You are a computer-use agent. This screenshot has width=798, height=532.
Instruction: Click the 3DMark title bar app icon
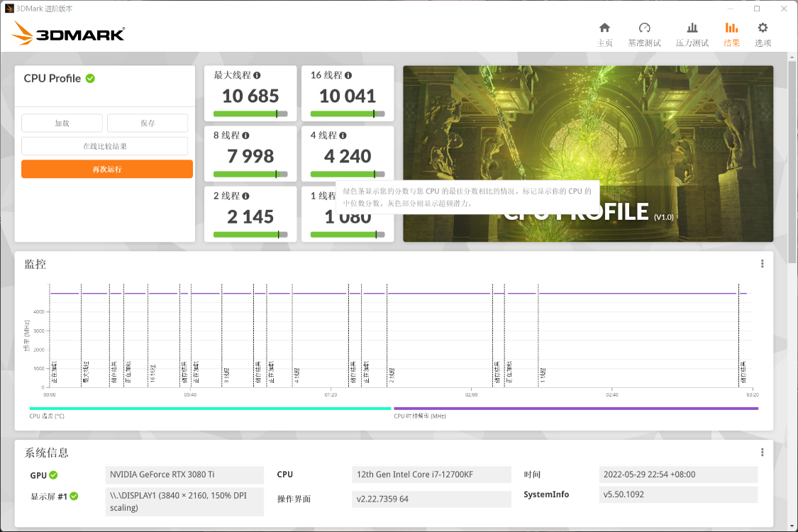point(9,9)
